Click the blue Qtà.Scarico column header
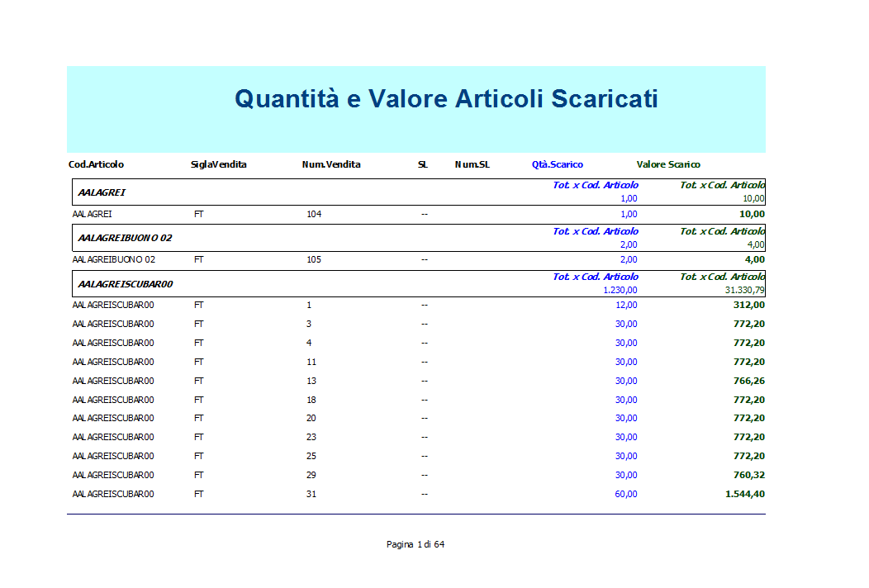Viewport: 869px width, 588px height. 557,164
